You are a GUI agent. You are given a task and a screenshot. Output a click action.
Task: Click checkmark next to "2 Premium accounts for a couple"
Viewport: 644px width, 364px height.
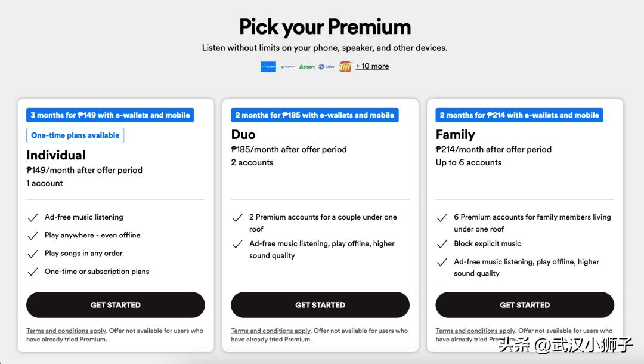click(x=237, y=218)
